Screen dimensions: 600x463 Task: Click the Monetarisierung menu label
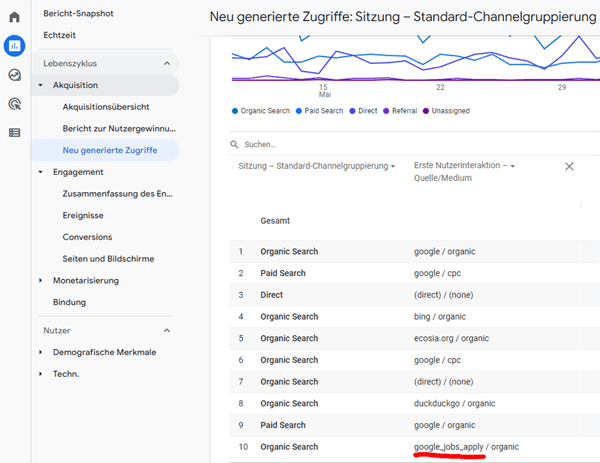pos(86,280)
